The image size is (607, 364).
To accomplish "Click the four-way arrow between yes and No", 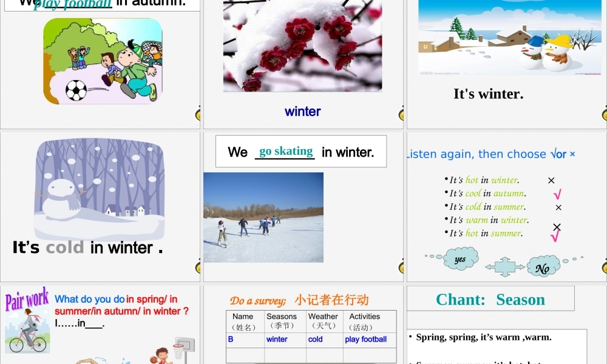I will pos(504,267).
